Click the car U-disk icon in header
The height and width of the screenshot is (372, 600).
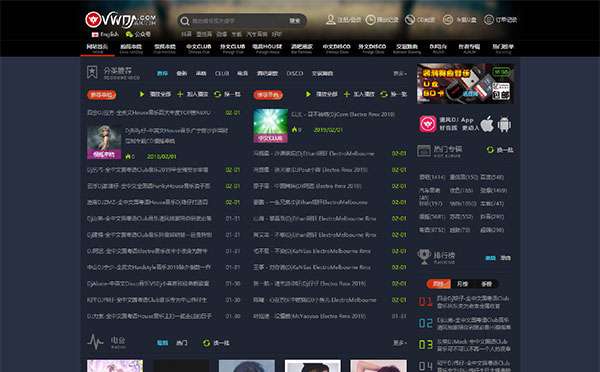point(448,20)
